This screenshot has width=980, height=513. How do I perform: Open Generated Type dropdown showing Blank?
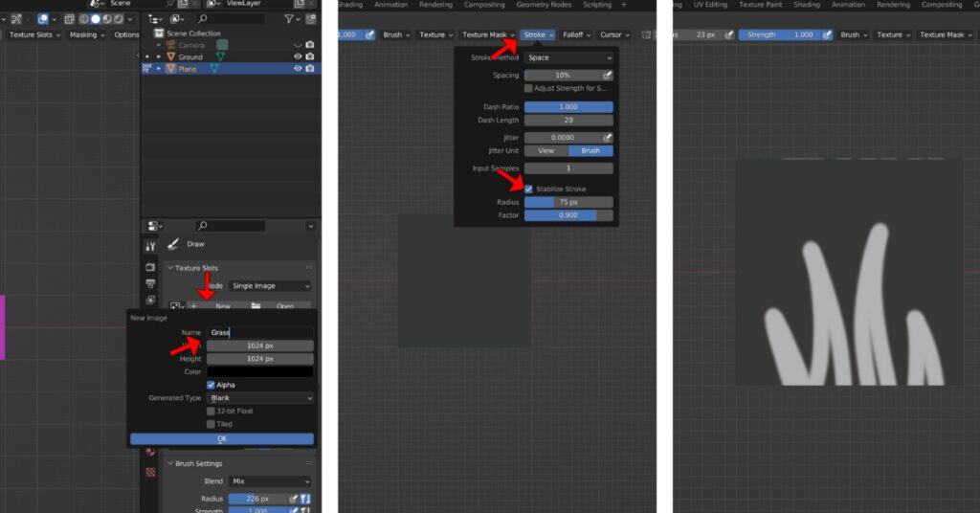pyautogui.click(x=260, y=398)
